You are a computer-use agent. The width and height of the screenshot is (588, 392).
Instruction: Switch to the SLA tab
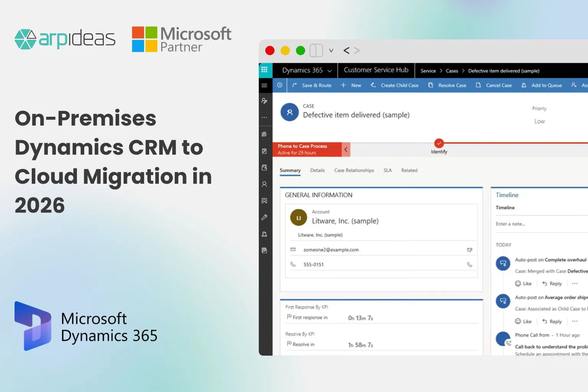388,170
